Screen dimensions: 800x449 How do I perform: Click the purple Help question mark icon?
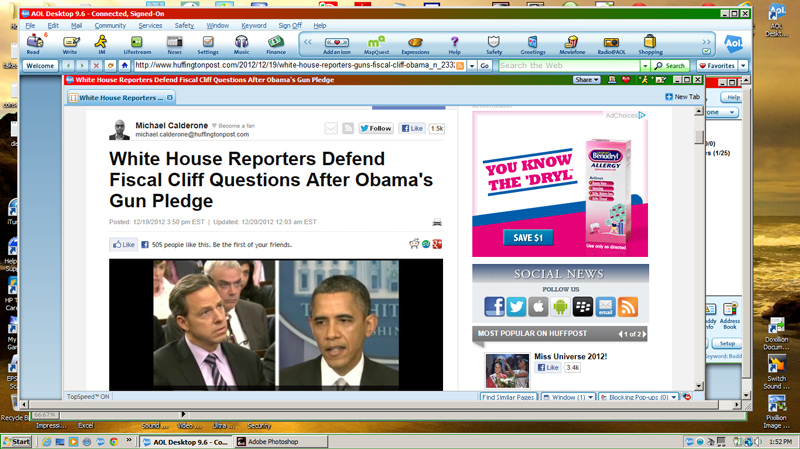(x=454, y=45)
